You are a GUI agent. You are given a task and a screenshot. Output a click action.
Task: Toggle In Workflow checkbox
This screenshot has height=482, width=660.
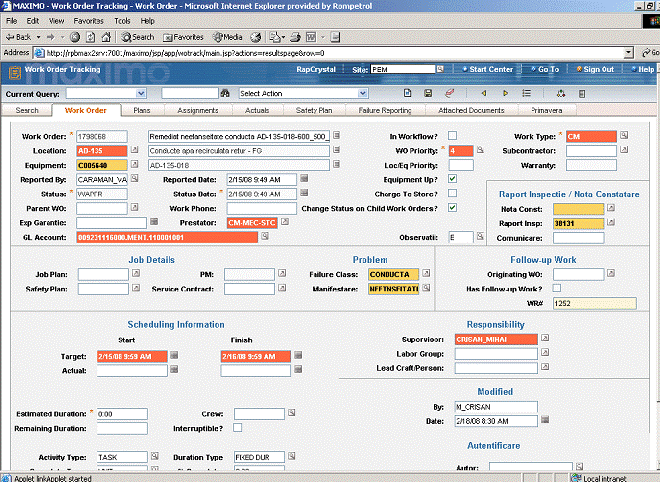coord(452,136)
